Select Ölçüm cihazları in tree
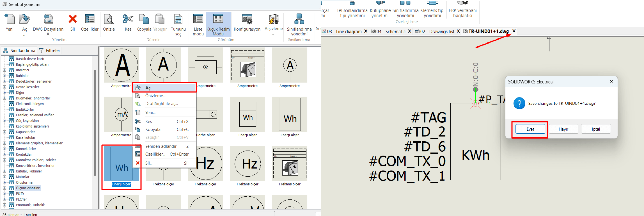Screen dimensions: 644x216 click(x=28, y=188)
